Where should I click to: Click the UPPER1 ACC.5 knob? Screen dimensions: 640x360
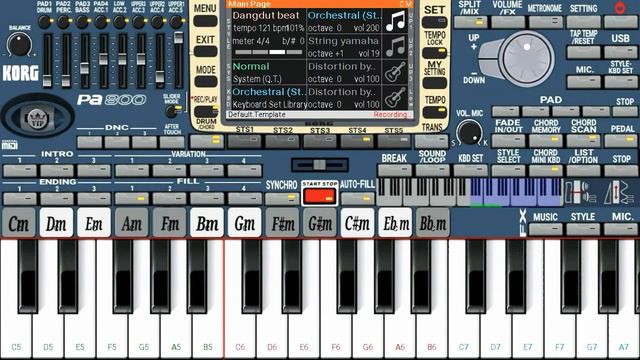coord(176,22)
